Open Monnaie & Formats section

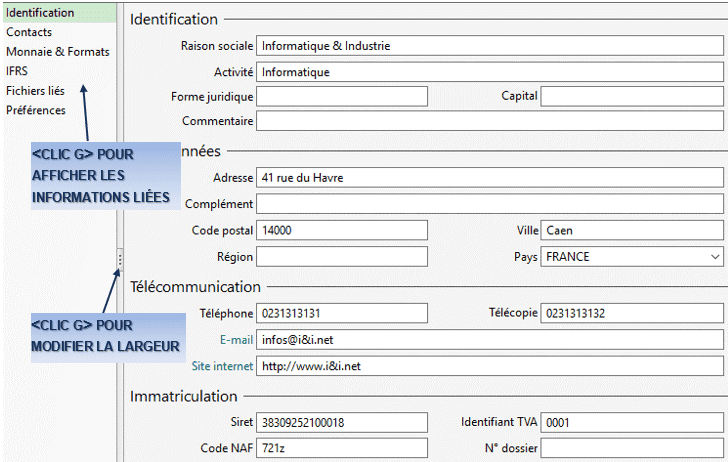coord(58,52)
